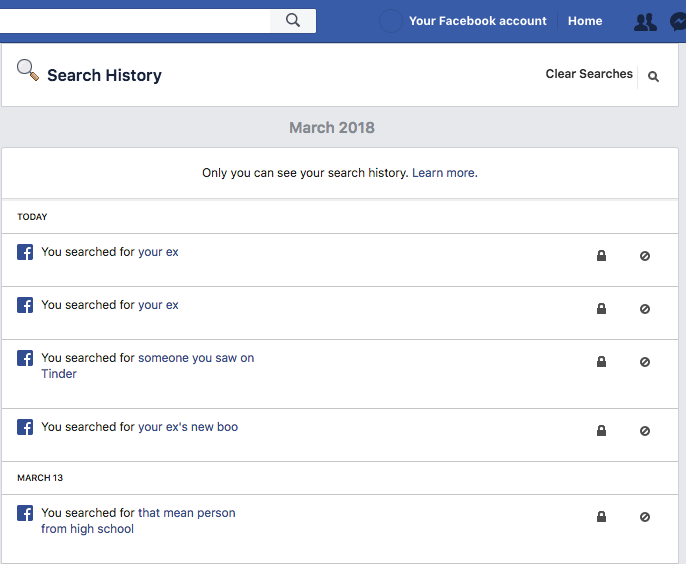
Task: Open the Messenger icon in the header
Action: [678, 21]
